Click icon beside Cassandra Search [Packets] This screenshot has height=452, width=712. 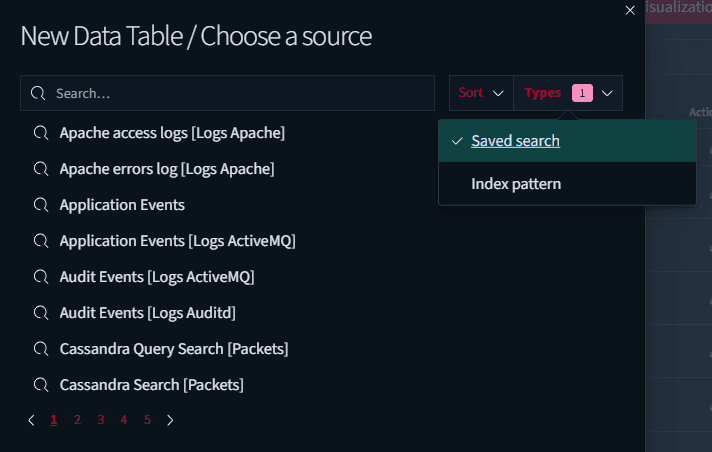(x=41, y=385)
